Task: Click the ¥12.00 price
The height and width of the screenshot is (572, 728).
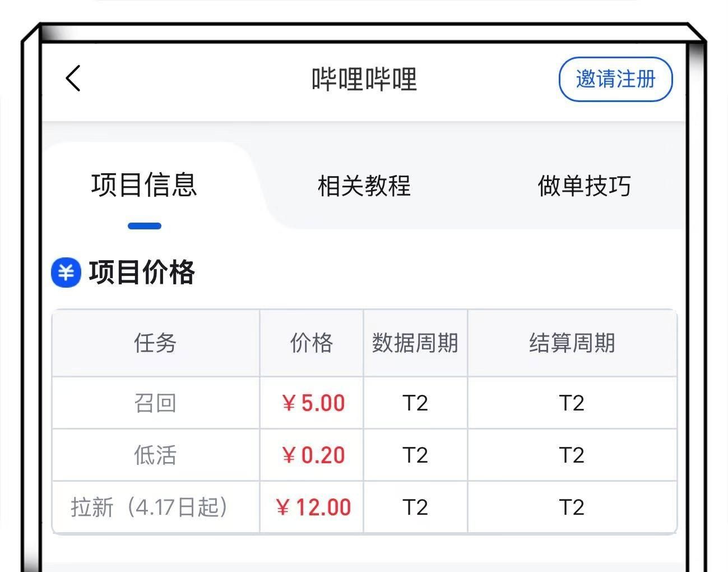Action: click(x=313, y=507)
